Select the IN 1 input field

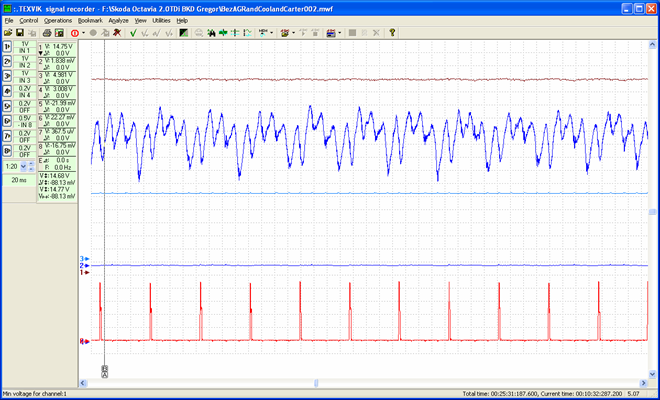[24, 51]
